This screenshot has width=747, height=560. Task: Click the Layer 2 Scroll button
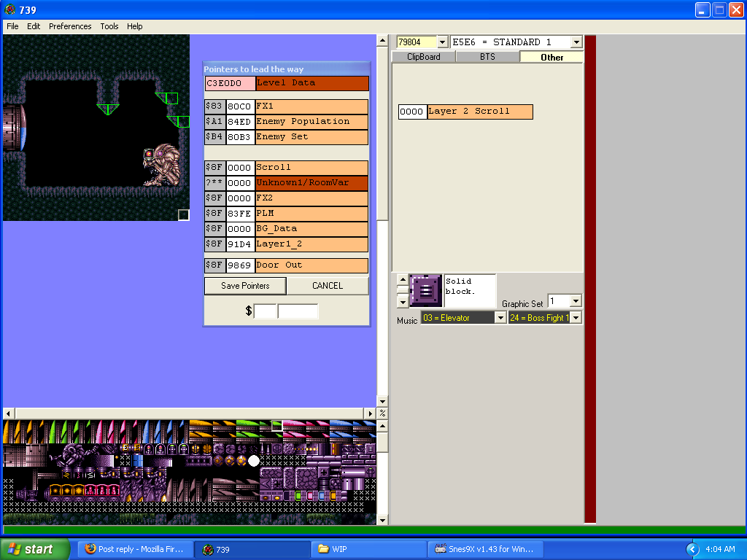(x=480, y=112)
